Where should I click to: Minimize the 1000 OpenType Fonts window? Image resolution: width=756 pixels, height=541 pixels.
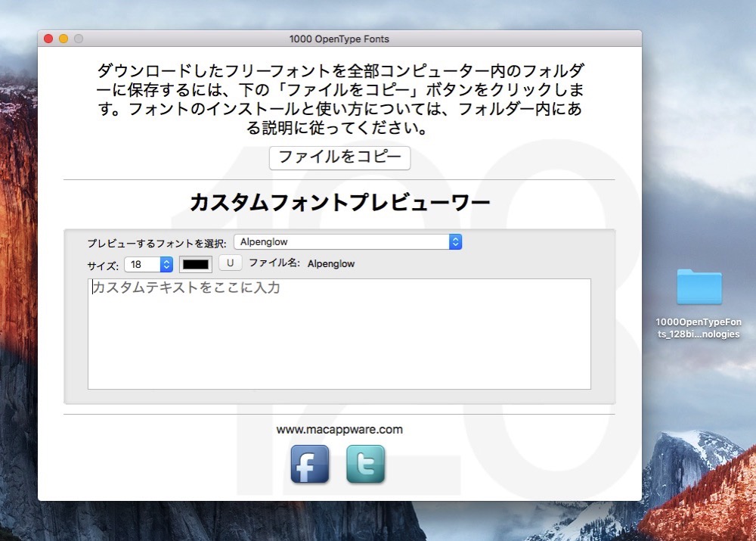[x=64, y=39]
